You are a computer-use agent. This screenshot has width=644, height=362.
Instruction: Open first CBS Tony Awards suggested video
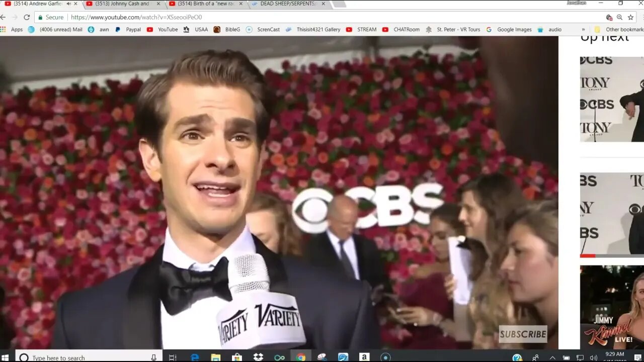tap(612, 99)
